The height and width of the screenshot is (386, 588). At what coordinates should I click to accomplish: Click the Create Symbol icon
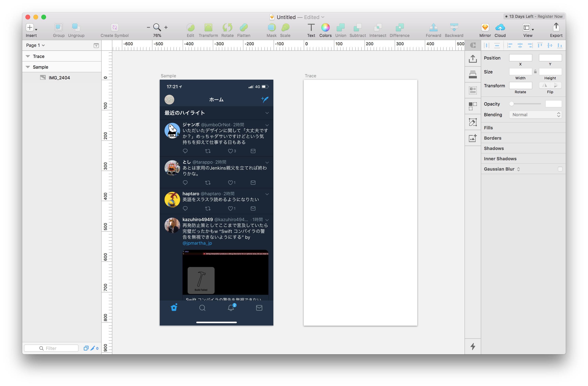pyautogui.click(x=115, y=27)
